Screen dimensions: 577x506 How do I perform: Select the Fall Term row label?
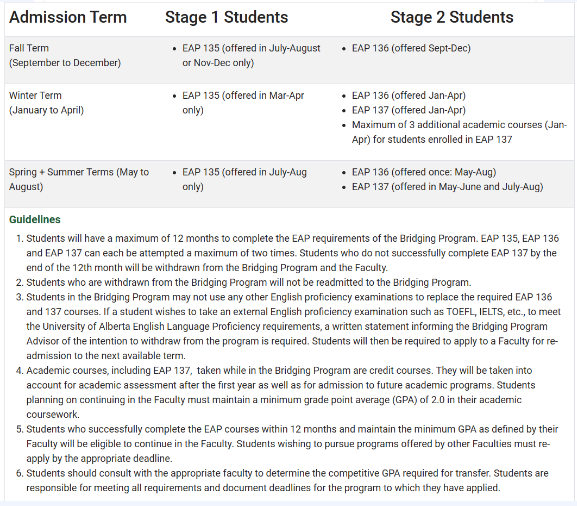coord(65,56)
